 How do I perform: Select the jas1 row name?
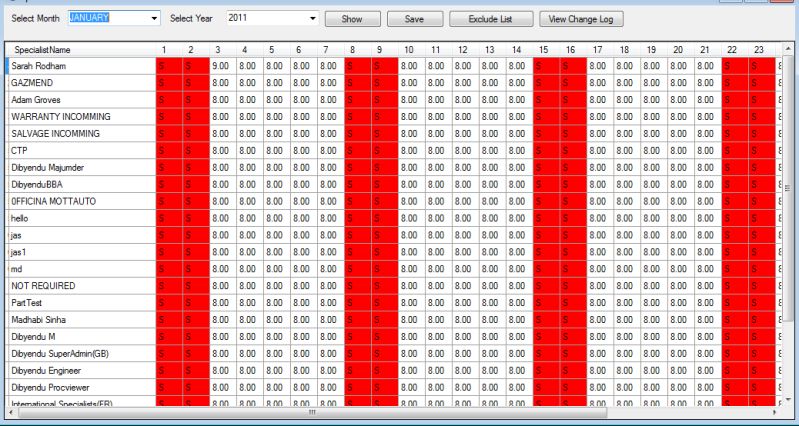(x=18, y=252)
